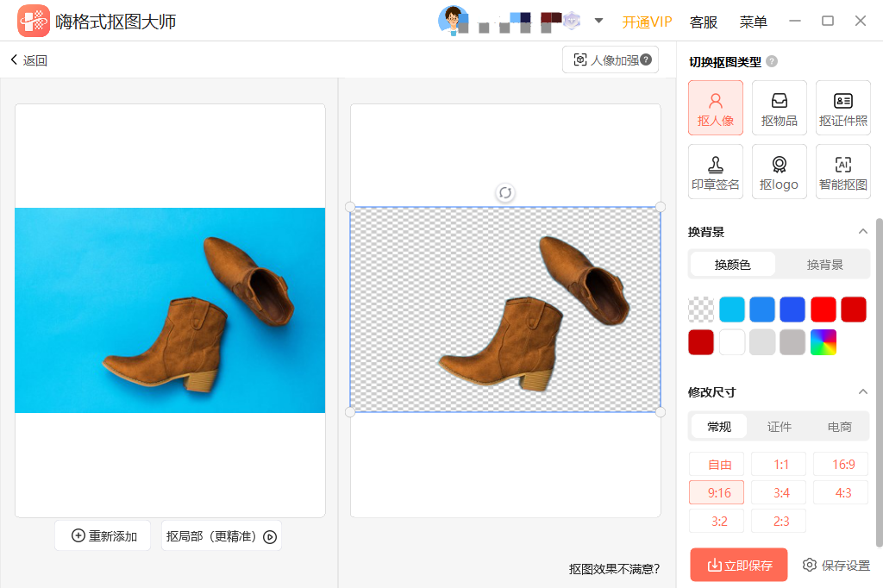This screenshot has height=588, width=883.
Task: Select the 抠logo cutout type
Action: click(779, 172)
